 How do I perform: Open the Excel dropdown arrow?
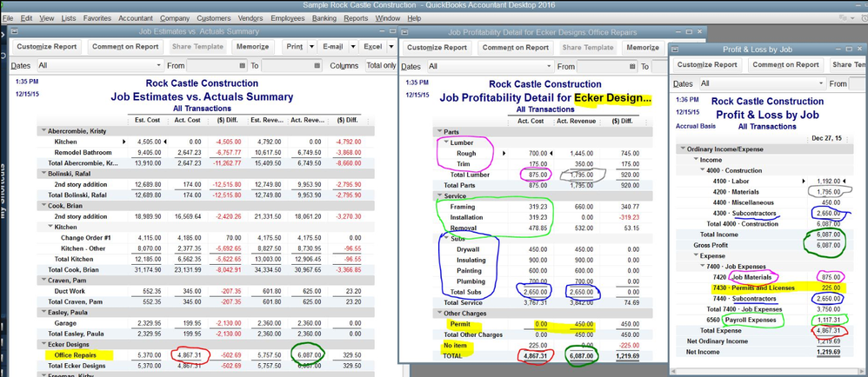[x=391, y=47]
